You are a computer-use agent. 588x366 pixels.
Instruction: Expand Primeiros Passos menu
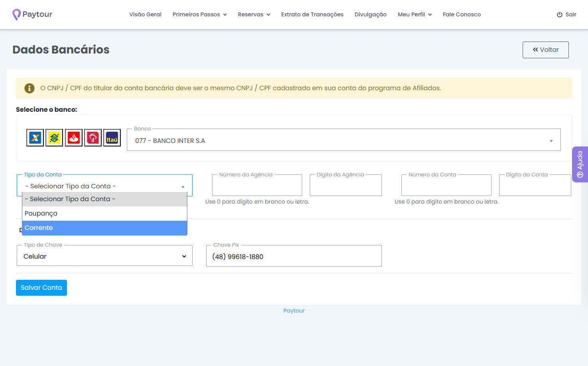[x=200, y=14]
